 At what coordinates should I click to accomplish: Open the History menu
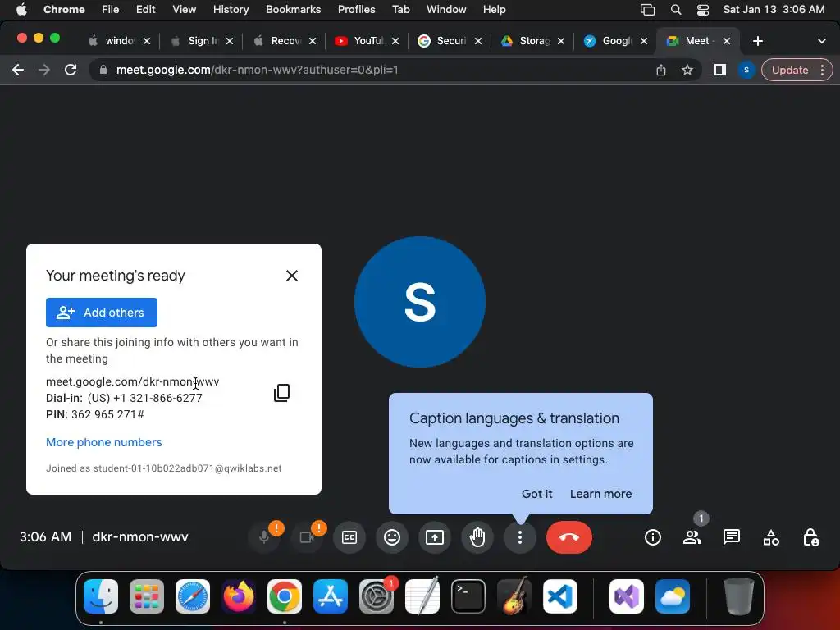[x=231, y=10]
